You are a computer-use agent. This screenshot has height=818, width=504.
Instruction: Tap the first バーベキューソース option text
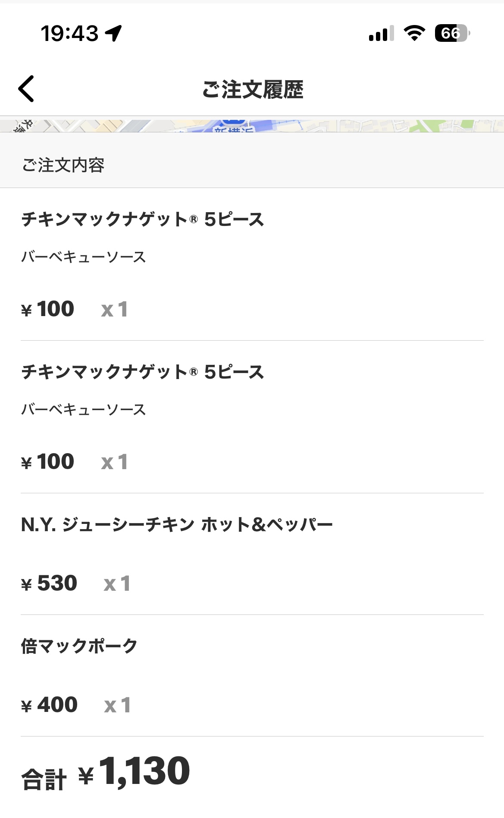[84, 257]
